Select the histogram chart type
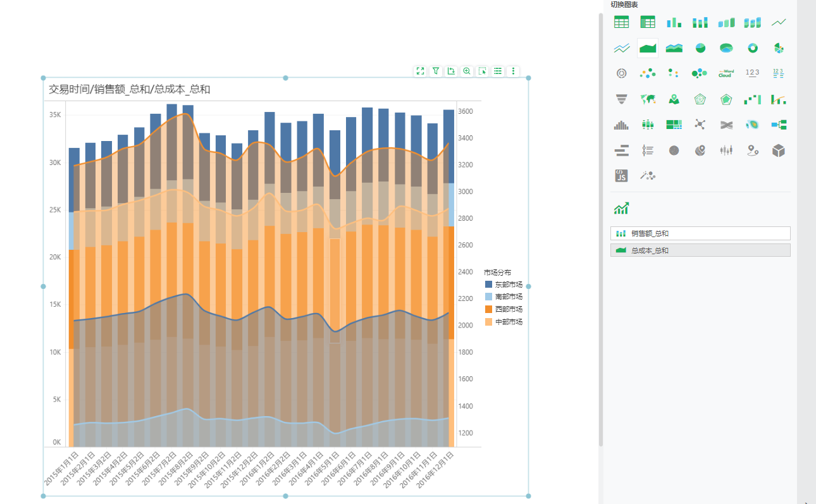The image size is (816, 504). [x=622, y=125]
